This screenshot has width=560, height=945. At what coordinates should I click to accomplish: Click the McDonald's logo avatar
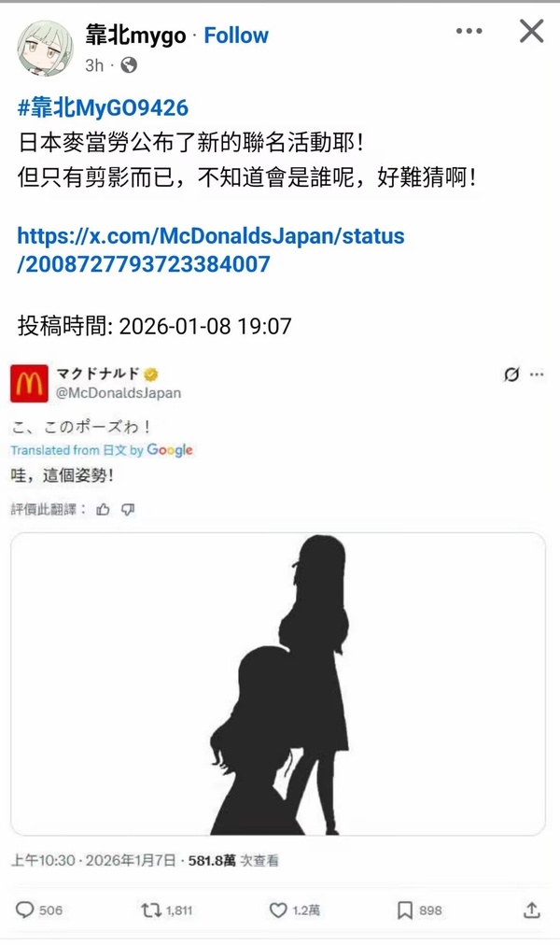pyautogui.click(x=29, y=383)
